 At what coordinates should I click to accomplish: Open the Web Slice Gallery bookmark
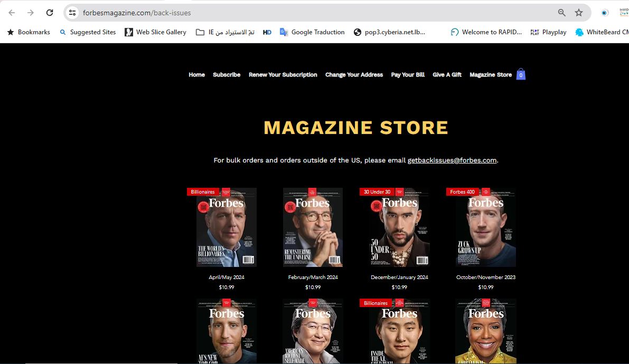click(x=155, y=32)
